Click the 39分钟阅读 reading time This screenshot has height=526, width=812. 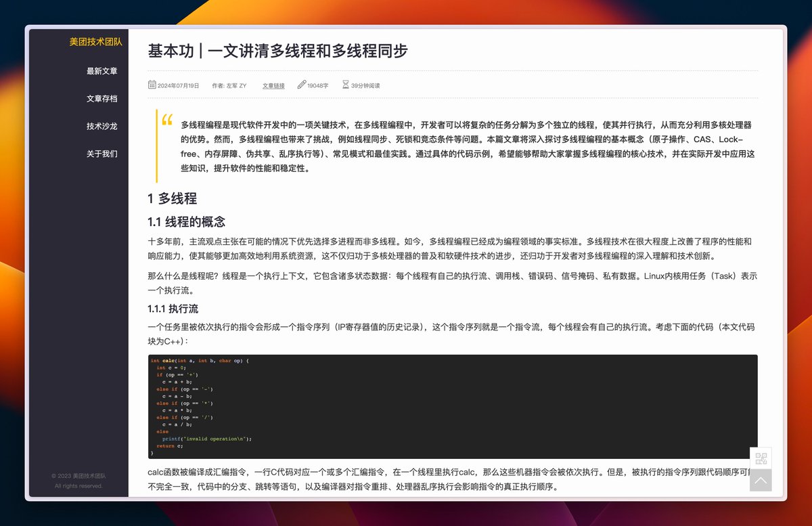coord(365,86)
